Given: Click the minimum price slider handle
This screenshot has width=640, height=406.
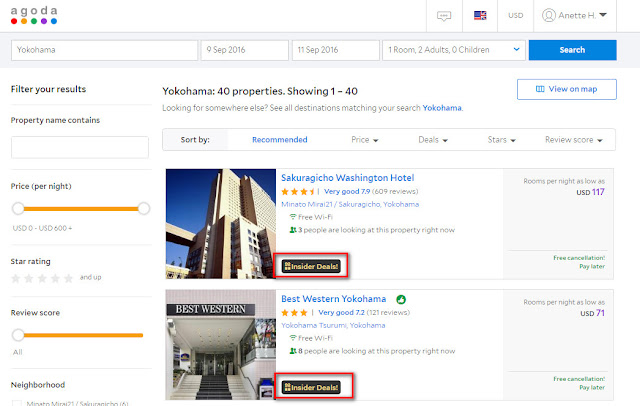Looking at the screenshot, I should coord(18,209).
